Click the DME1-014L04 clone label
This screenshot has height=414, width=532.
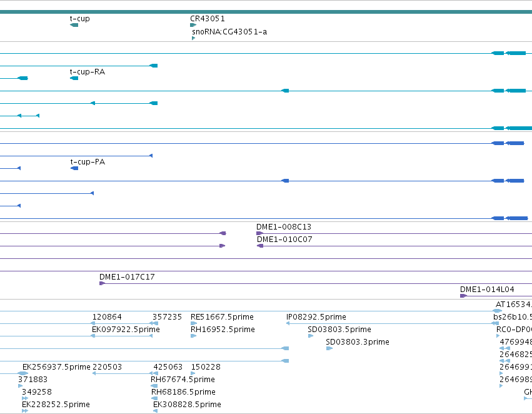click(487, 290)
